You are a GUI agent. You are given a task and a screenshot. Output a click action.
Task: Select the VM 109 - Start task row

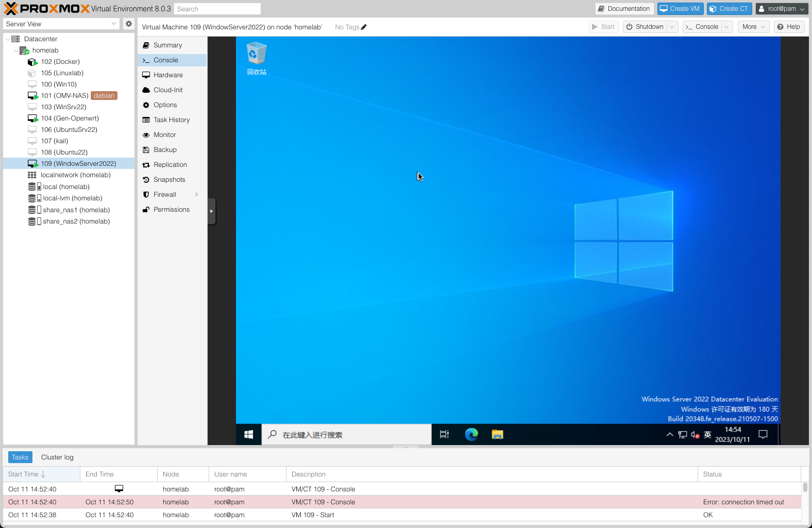pos(402,515)
